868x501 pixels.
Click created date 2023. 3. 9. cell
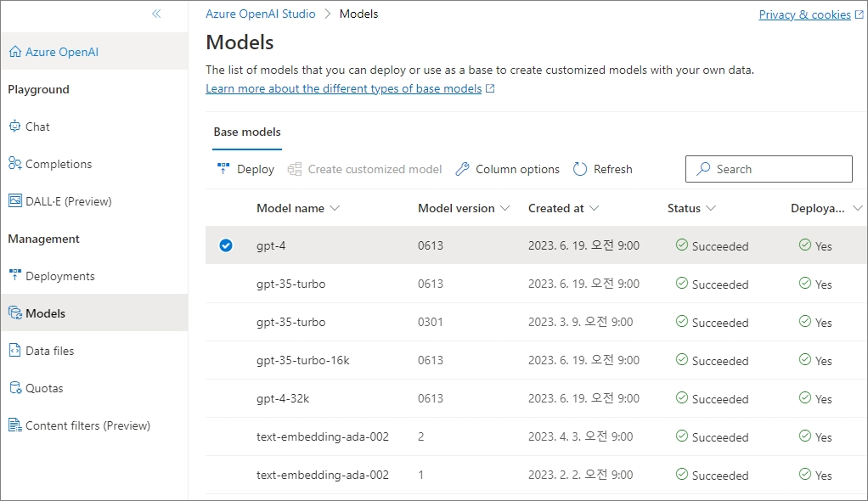[x=580, y=322]
